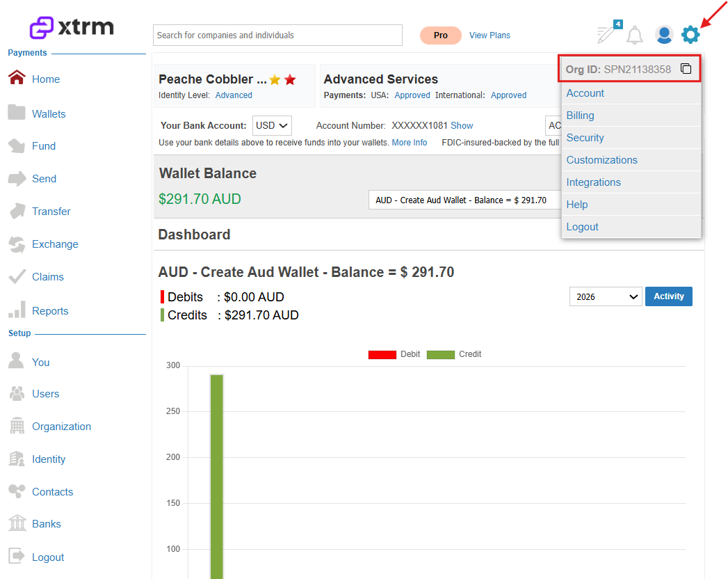
Task: Click the Fund icon in sidebar
Action: (x=17, y=146)
